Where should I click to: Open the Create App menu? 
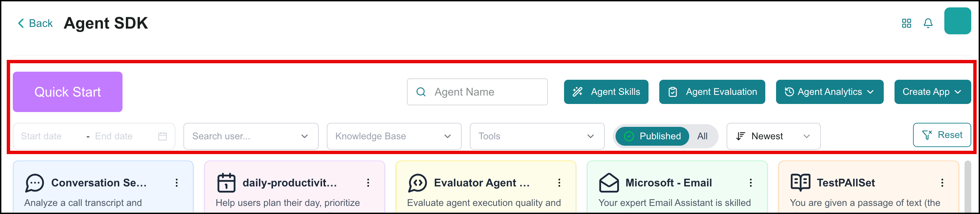933,92
